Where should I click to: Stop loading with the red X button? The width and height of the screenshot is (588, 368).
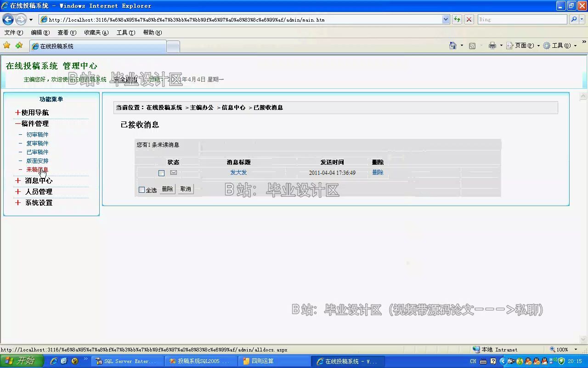469,19
